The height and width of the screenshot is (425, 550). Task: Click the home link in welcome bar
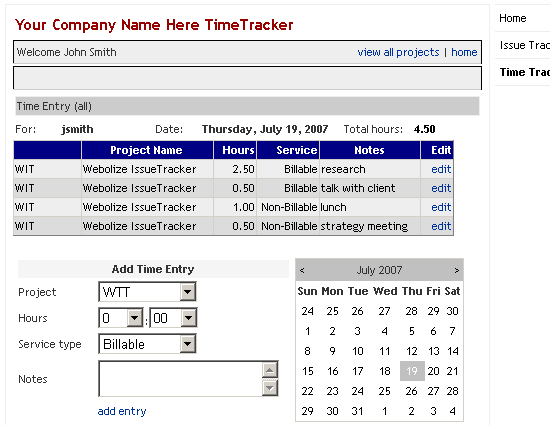(464, 52)
